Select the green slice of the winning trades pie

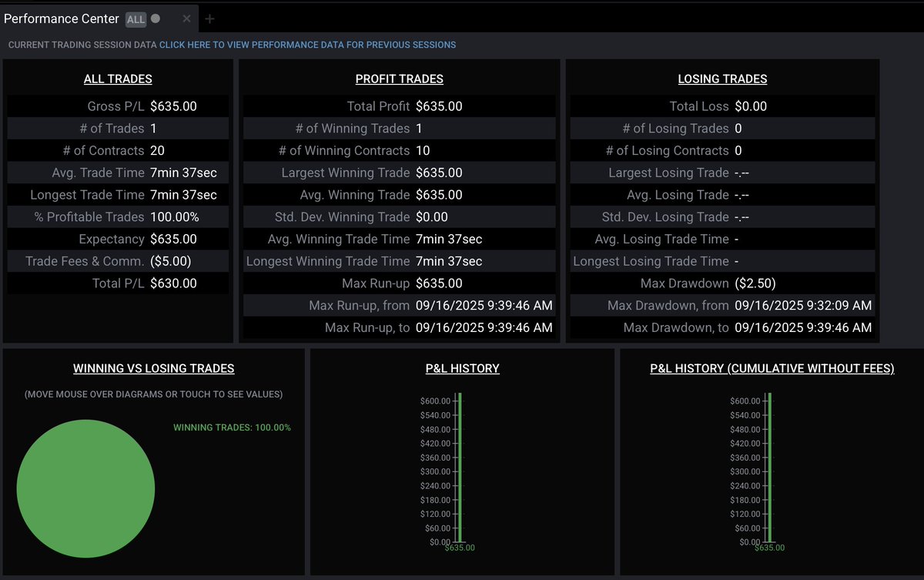click(x=86, y=488)
